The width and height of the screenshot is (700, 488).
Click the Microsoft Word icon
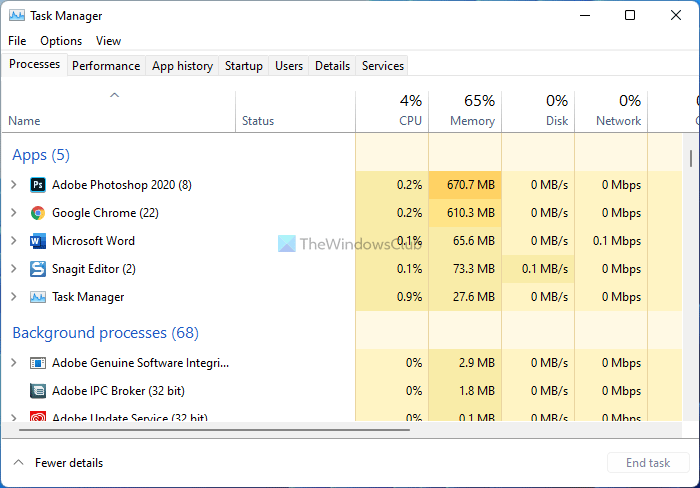click(38, 241)
